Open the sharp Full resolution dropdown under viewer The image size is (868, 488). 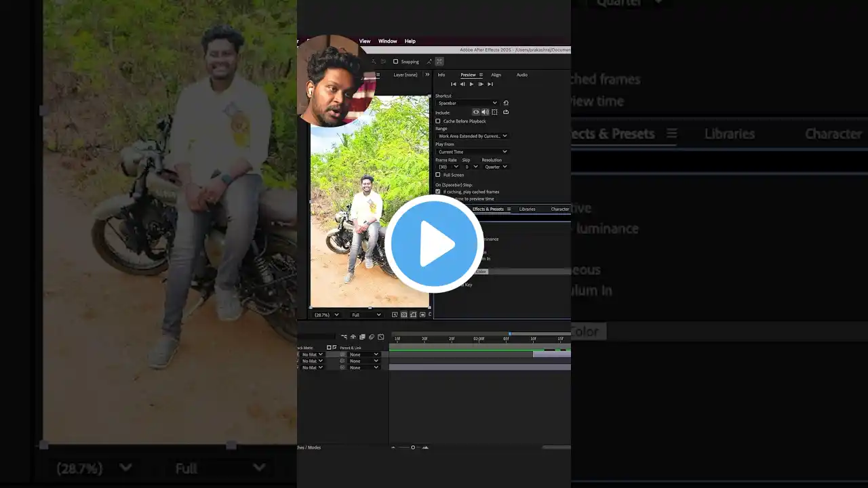coord(366,314)
